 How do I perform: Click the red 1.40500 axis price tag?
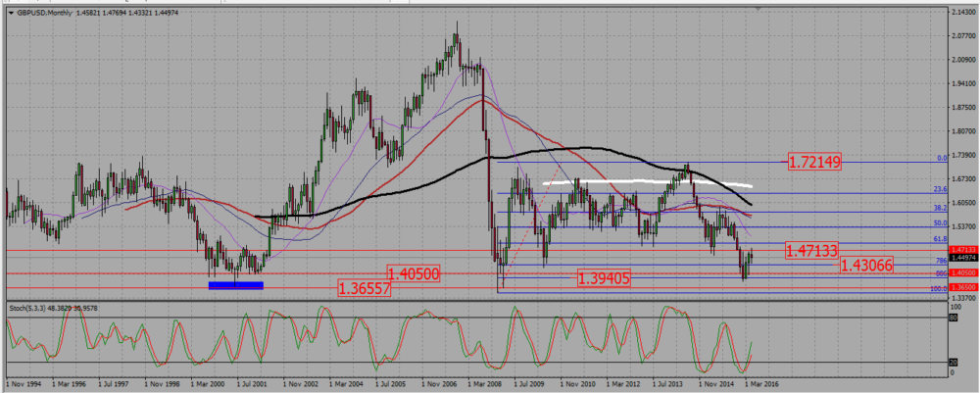961,273
